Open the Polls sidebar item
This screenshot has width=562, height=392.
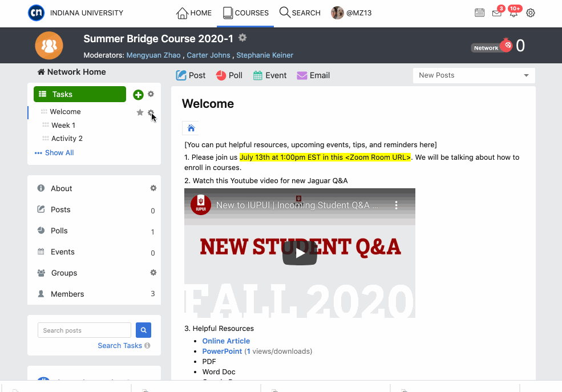[59, 231]
